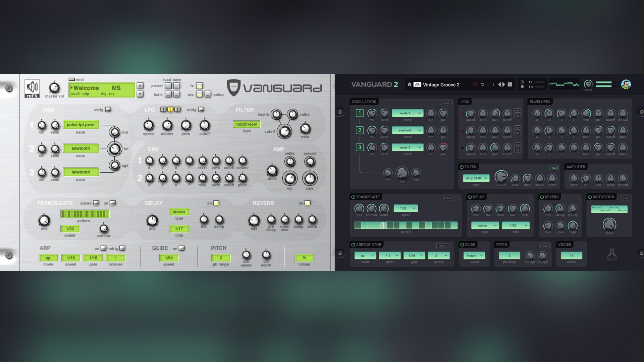This screenshot has height=362, width=644.
Task: Open Trancegate 1/32 speed dropdown in Vanguard 2
Action: pos(406,208)
